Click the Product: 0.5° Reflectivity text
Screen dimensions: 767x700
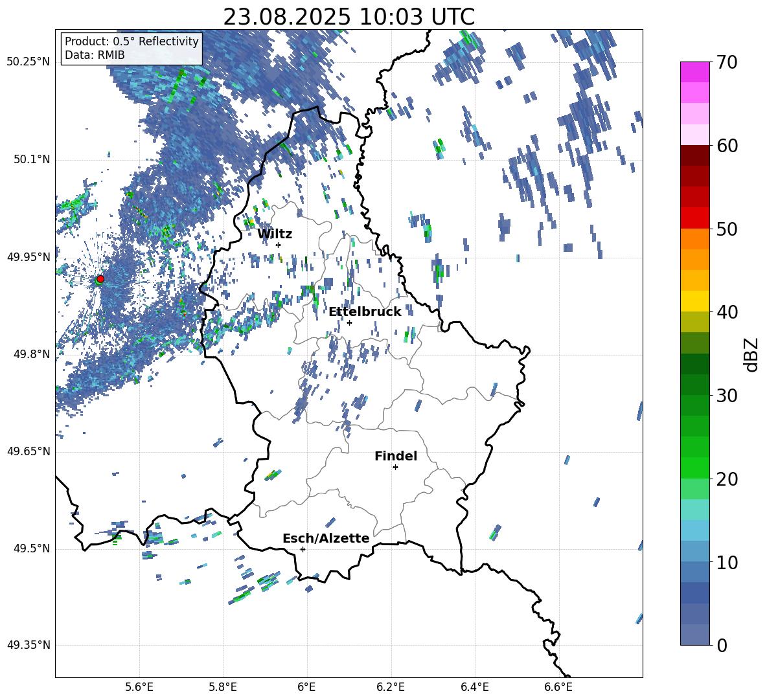(132, 41)
